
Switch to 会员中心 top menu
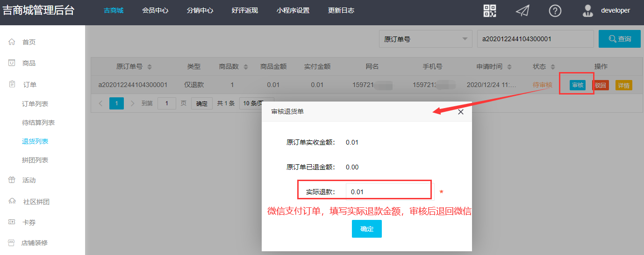click(155, 10)
